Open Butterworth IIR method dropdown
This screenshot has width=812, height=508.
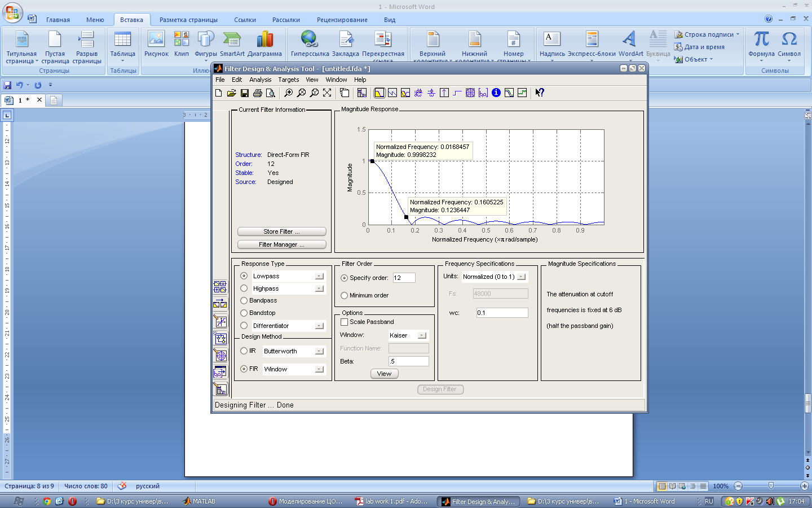[x=319, y=351]
